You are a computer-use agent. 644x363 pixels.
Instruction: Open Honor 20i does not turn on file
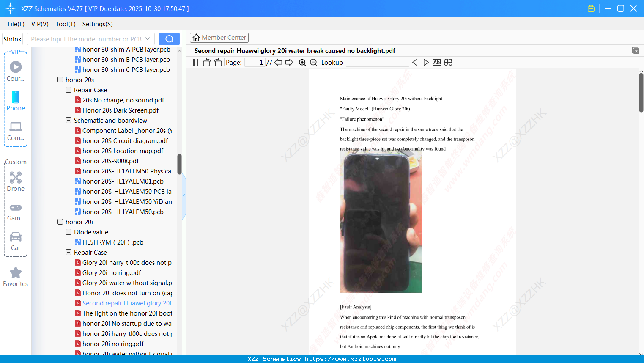[127, 293]
